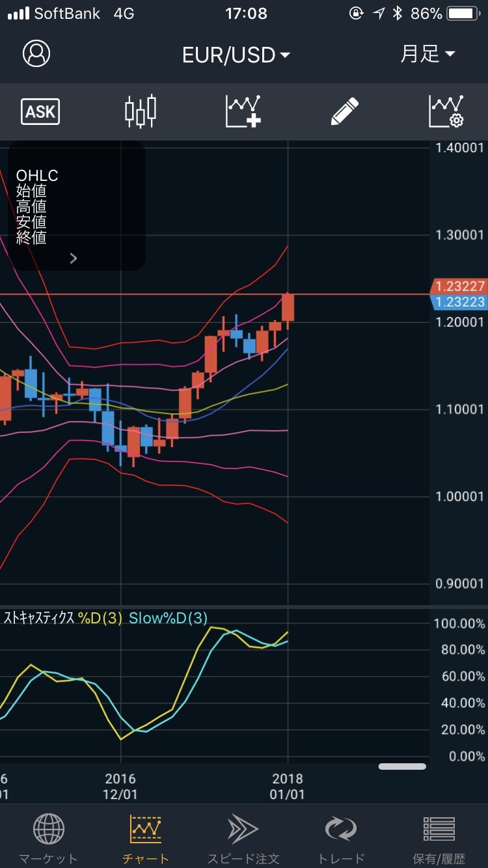Click the 1.20001 price axis label

(x=460, y=322)
